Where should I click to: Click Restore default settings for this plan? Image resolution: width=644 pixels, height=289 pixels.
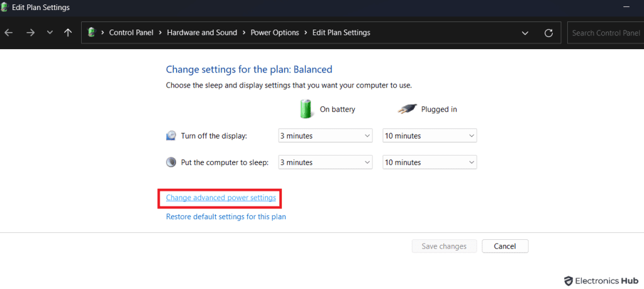[226, 217]
